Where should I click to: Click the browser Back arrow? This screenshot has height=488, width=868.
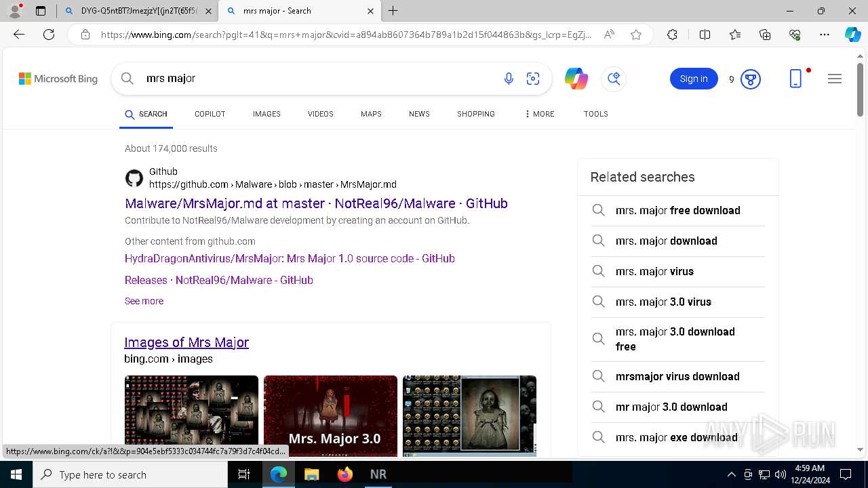click(19, 35)
